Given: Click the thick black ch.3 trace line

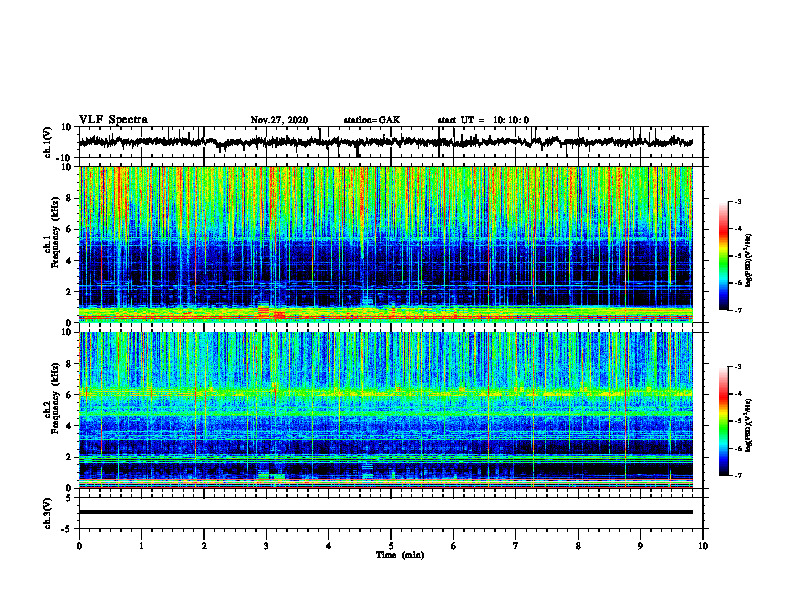Looking at the screenshot, I should (385, 512).
